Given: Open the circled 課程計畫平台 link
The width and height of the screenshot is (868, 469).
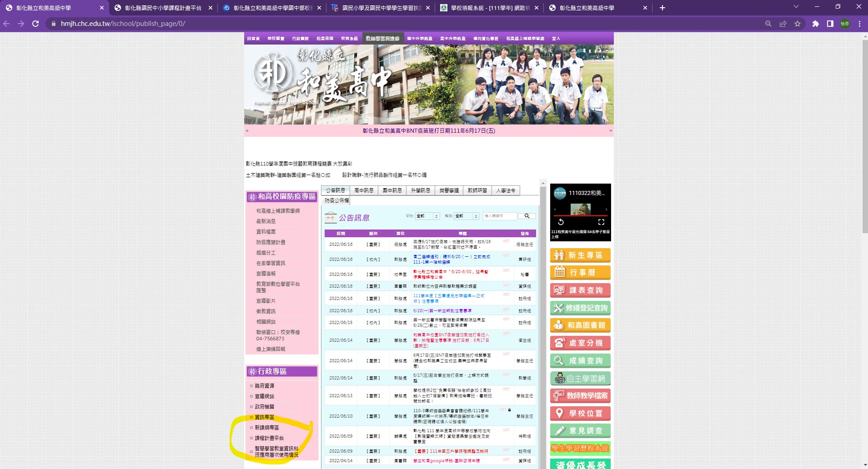Looking at the screenshot, I should (x=269, y=438).
